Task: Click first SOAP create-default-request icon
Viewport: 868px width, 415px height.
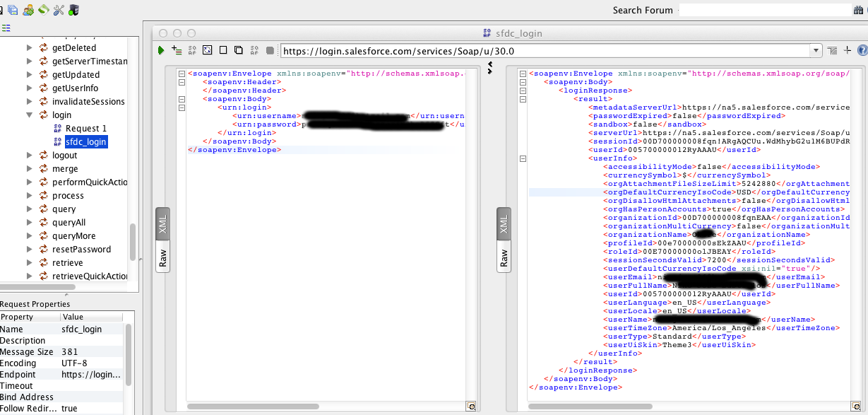Action: [192, 50]
